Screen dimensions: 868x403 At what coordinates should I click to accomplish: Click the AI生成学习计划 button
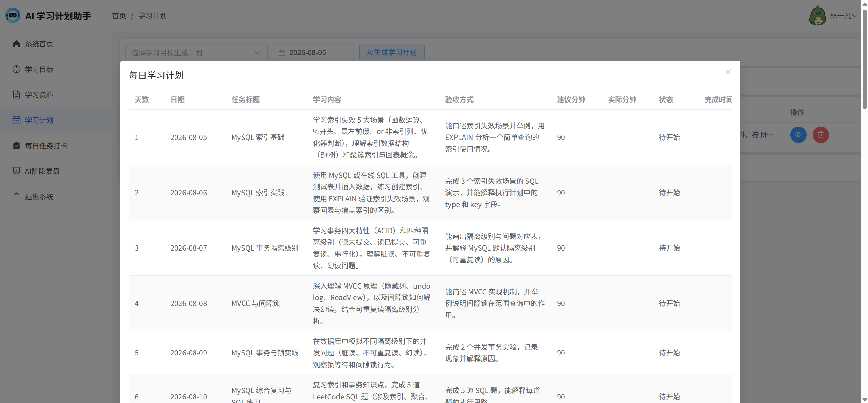tap(392, 53)
